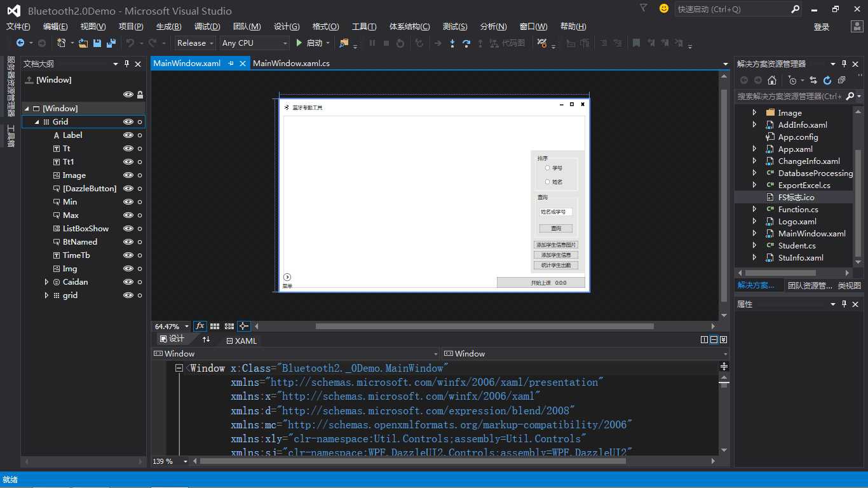Collapse the XAML pane with chevron icon
The height and width of the screenshot is (488, 868).
pyautogui.click(x=723, y=340)
